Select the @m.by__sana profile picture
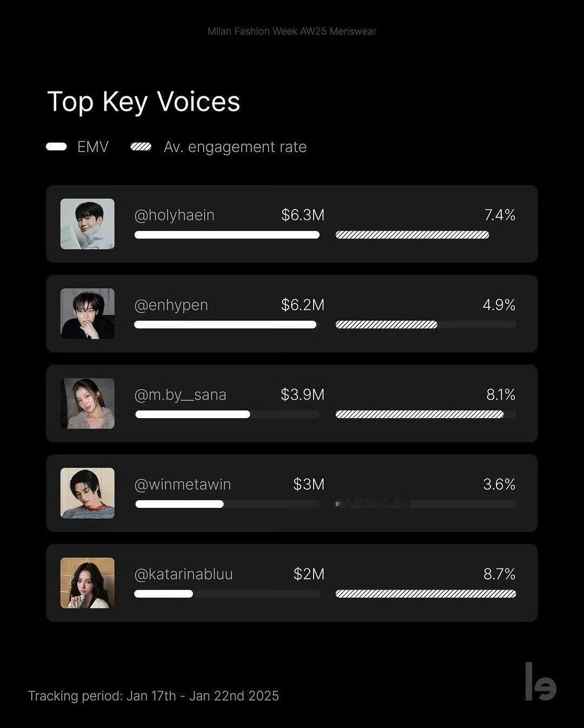Viewport: 584px width, 728px height. tap(88, 403)
